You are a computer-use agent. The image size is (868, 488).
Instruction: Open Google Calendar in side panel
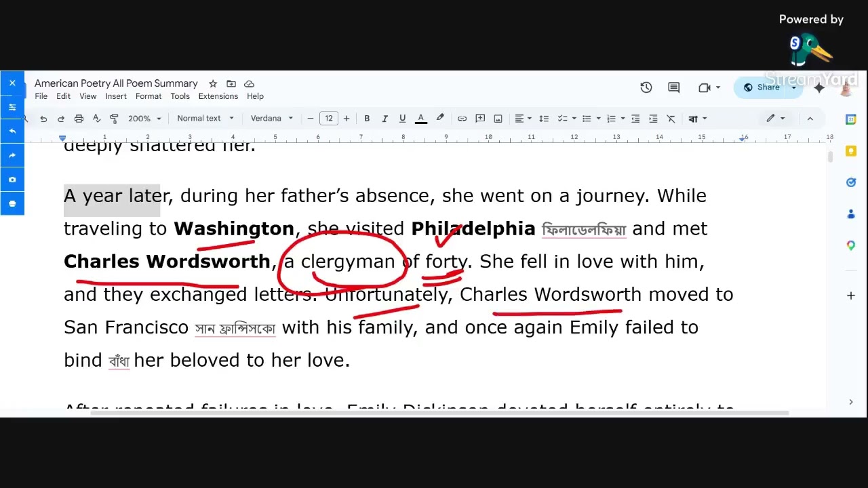point(851,119)
